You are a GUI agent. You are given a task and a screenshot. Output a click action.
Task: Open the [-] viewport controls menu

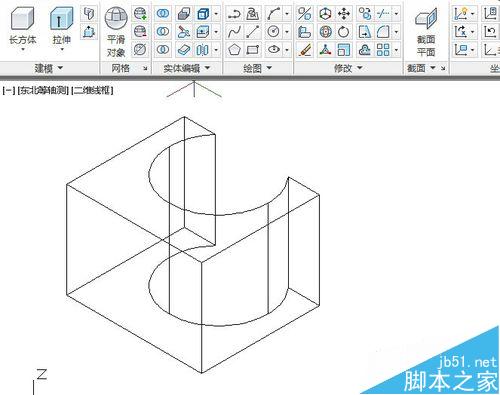pos(8,90)
